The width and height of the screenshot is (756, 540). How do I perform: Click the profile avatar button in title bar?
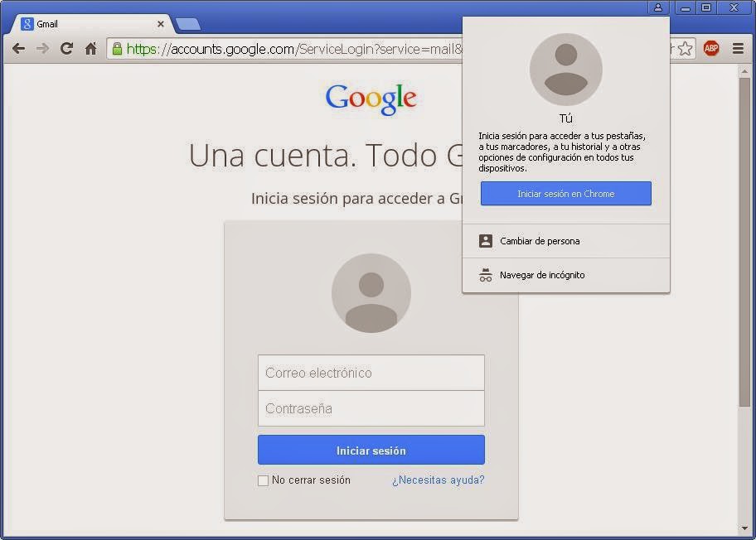point(658,7)
